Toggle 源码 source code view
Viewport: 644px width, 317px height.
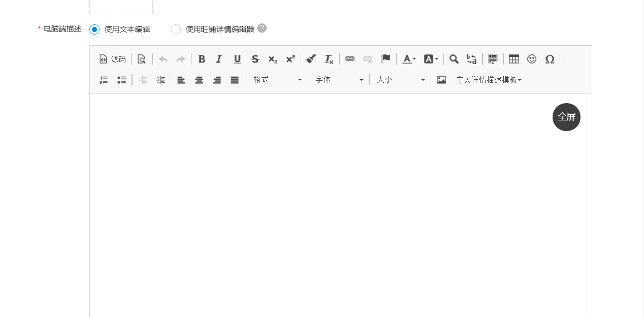pos(112,59)
